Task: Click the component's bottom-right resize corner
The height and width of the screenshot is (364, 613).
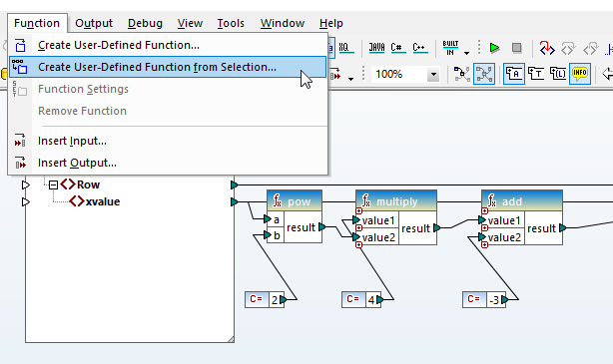Action: (231, 339)
